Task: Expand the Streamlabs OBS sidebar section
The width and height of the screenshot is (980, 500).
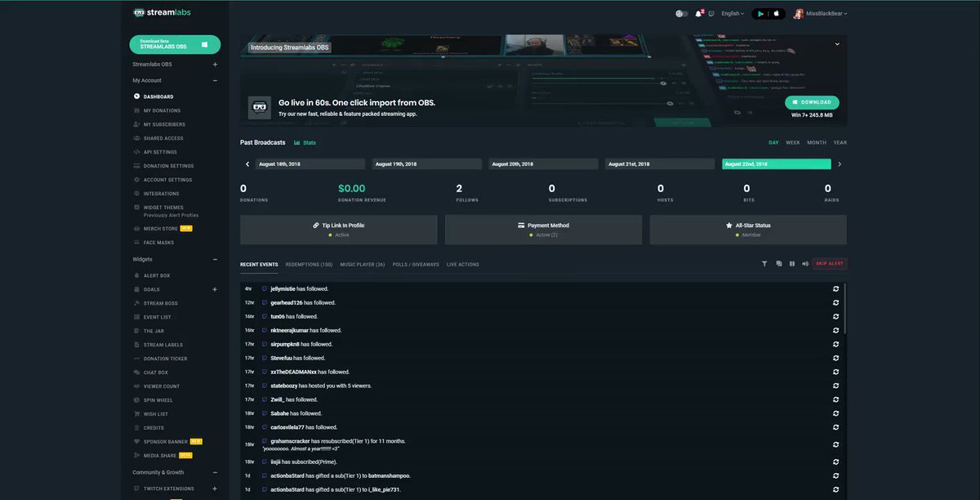Action: point(215,65)
